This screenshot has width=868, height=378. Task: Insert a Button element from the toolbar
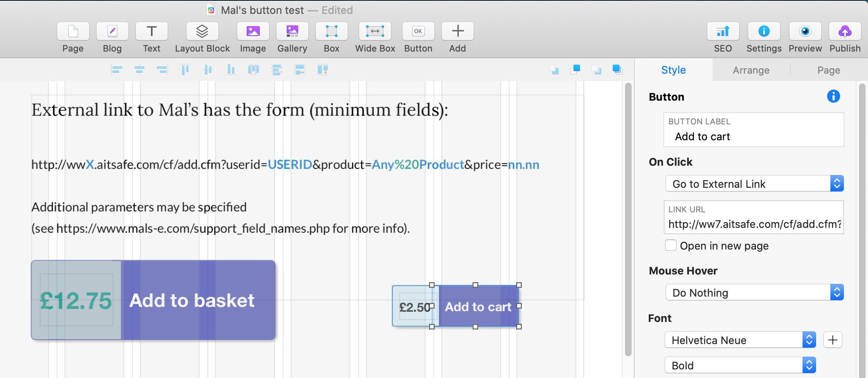418,32
